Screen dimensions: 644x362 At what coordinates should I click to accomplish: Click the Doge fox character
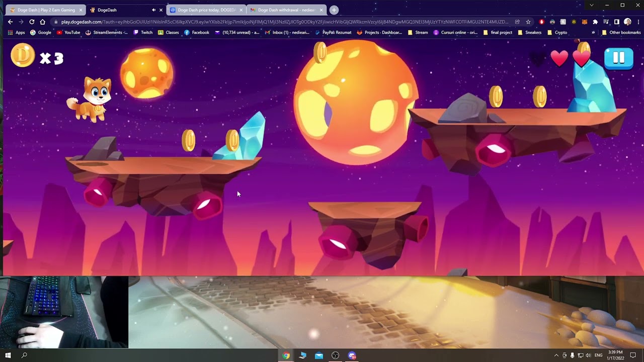tap(91, 99)
